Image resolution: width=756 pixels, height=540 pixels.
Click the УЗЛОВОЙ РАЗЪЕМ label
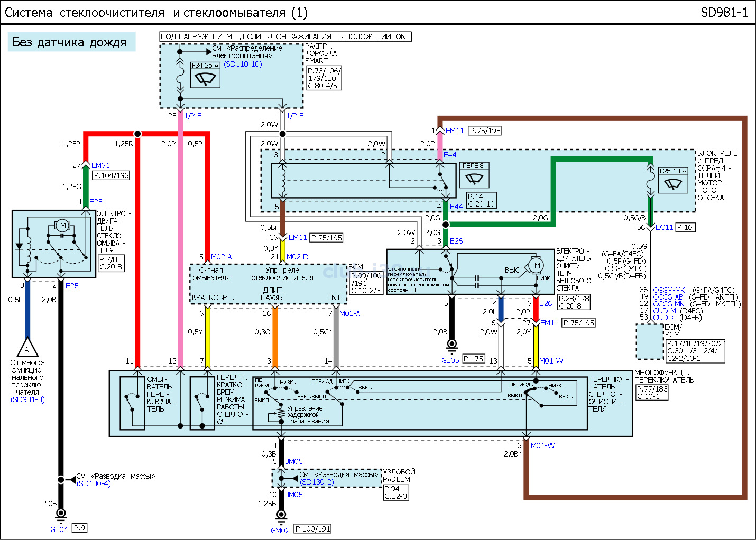click(x=399, y=476)
